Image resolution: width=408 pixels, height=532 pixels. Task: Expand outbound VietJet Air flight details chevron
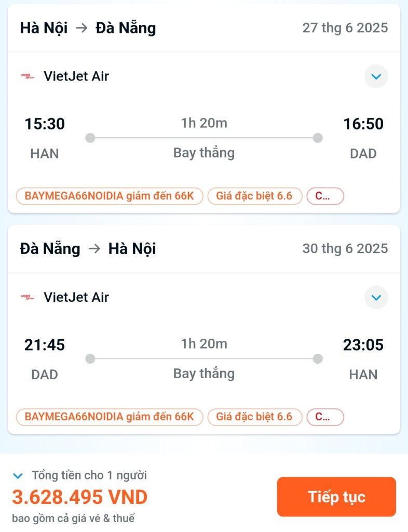pyautogui.click(x=376, y=76)
